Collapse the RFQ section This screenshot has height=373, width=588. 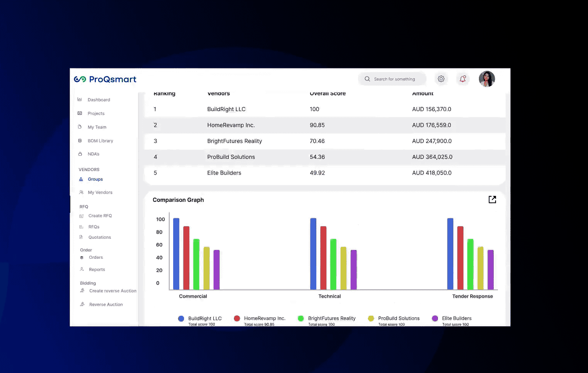coord(84,206)
